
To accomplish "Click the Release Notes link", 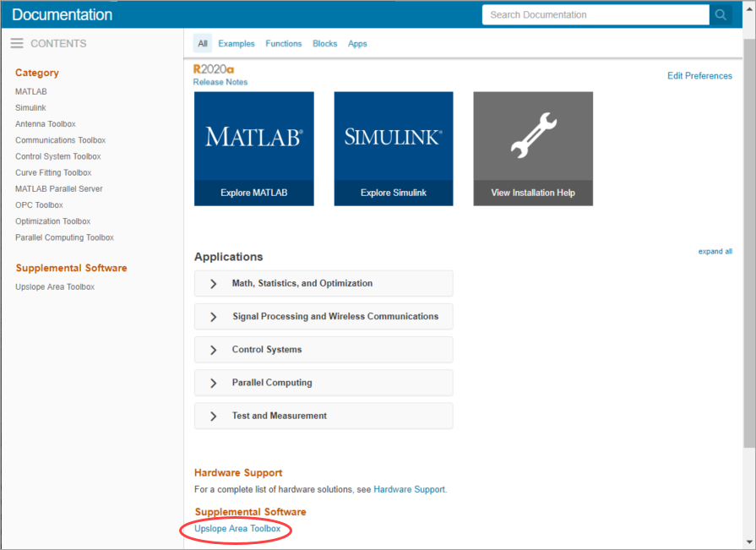I will click(220, 82).
